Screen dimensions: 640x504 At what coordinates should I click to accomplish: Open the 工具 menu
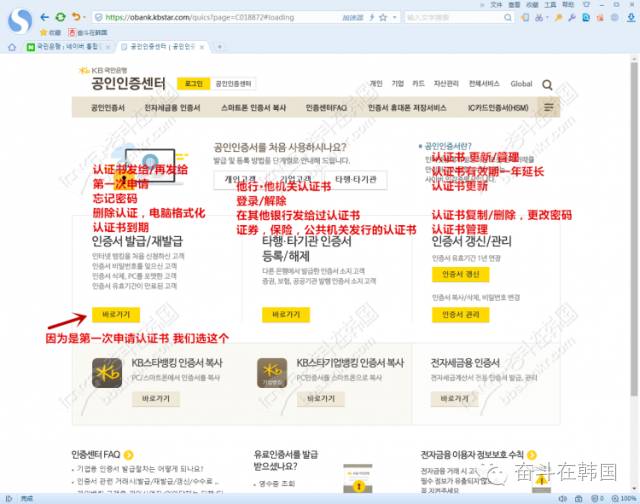coord(550,4)
